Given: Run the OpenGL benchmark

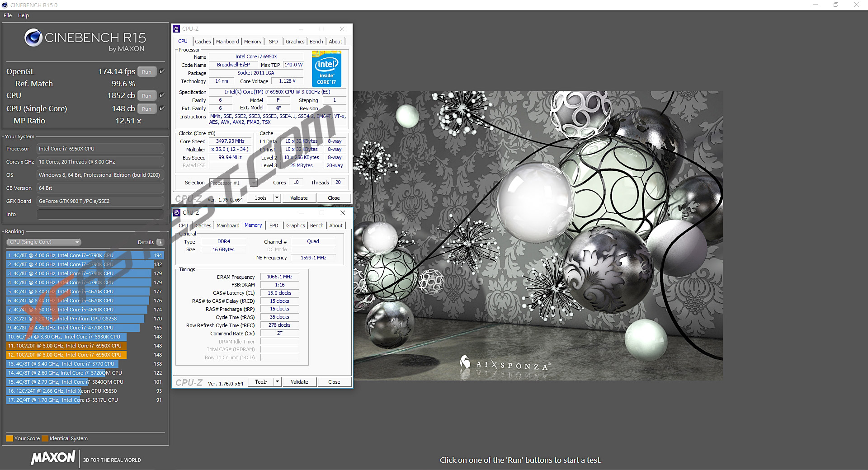Looking at the screenshot, I should pyautogui.click(x=147, y=71).
